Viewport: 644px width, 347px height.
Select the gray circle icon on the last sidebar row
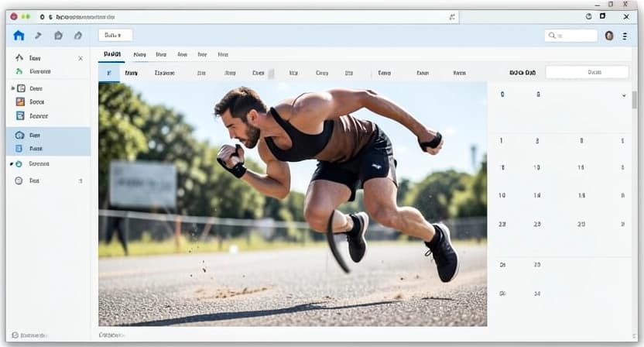pyautogui.click(x=19, y=180)
